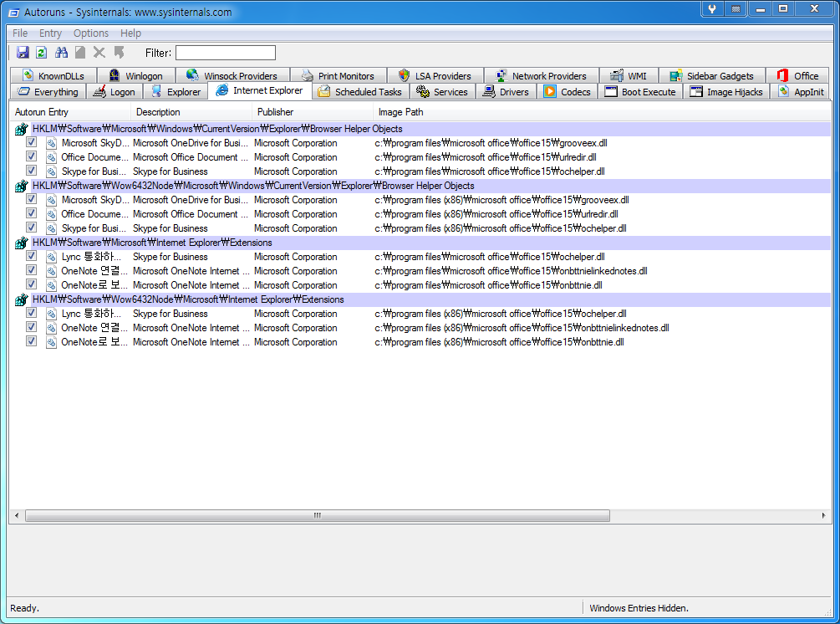Open the AppInit tab
The height and width of the screenshot is (624, 840).
tap(801, 92)
